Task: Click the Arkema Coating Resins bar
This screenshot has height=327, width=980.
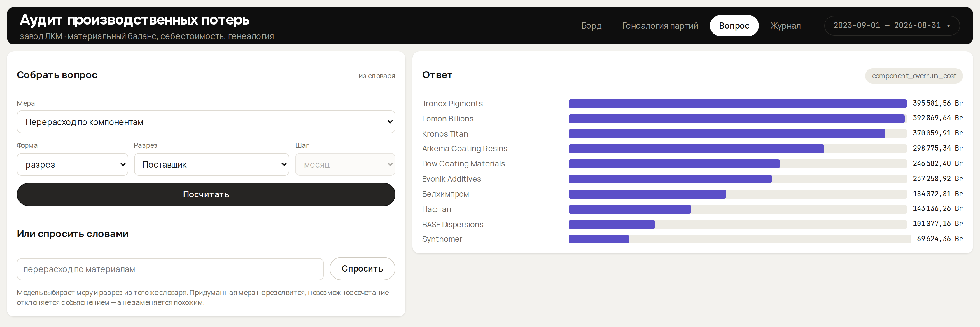Action: pos(696,148)
